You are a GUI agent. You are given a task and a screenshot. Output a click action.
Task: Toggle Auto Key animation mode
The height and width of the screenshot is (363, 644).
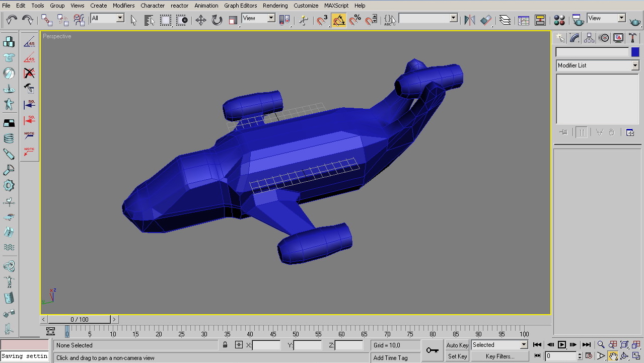[x=457, y=345]
